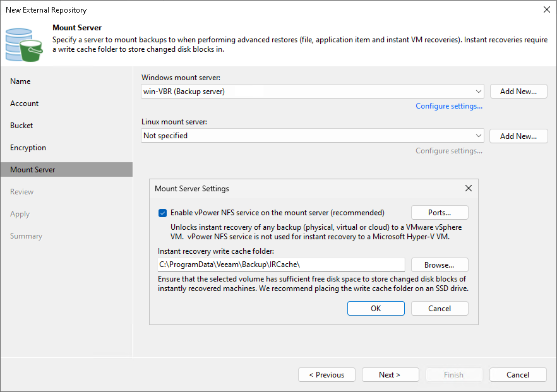
Task: Go to the Encryption step
Action: click(x=28, y=148)
